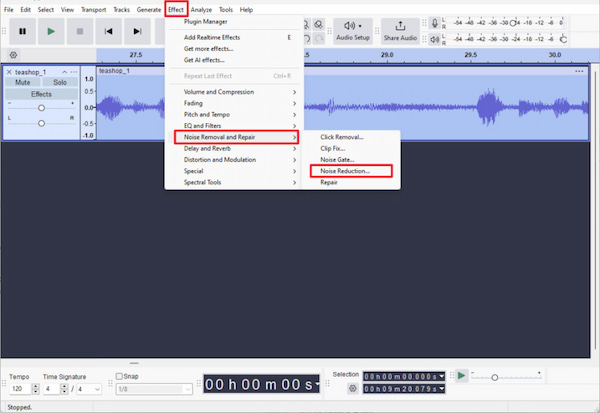Open the Help menu
This screenshot has height=413, width=600.
pyautogui.click(x=246, y=10)
